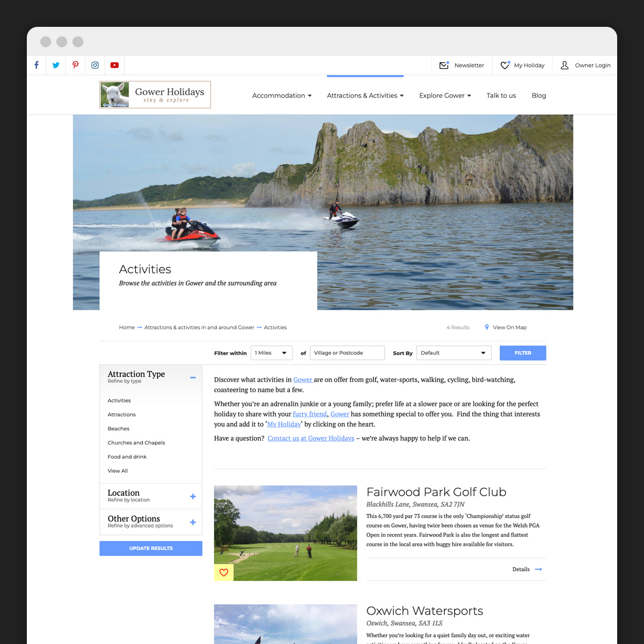Select View All attraction types

coord(118,471)
